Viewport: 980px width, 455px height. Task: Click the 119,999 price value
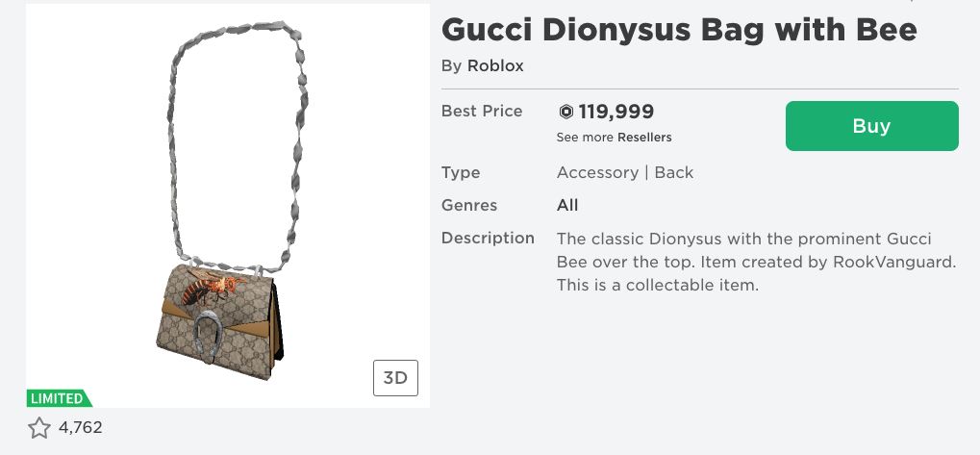[616, 112]
